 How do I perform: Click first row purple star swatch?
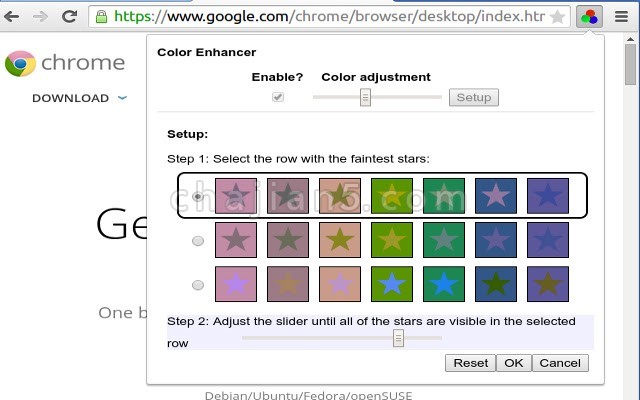tap(548, 196)
